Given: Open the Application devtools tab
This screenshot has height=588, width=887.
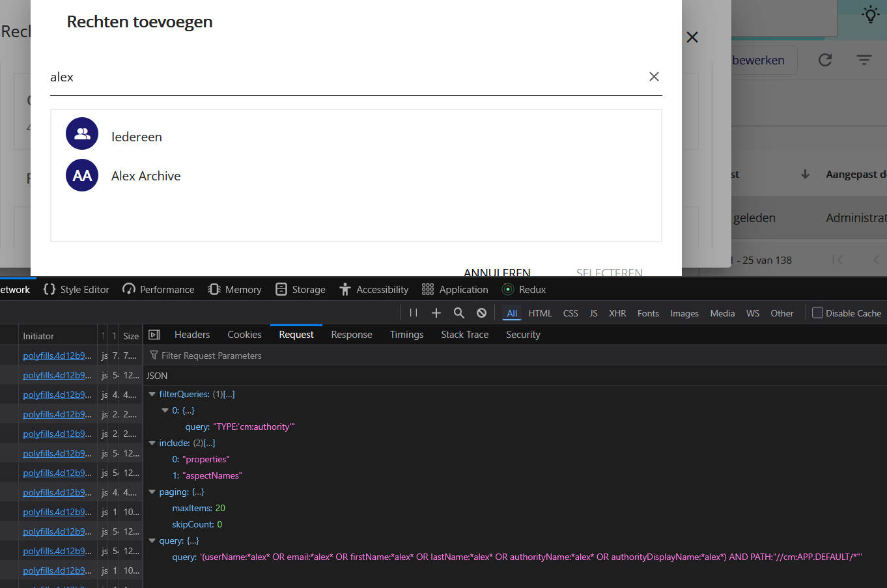Looking at the screenshot, I should pos(455,289).
